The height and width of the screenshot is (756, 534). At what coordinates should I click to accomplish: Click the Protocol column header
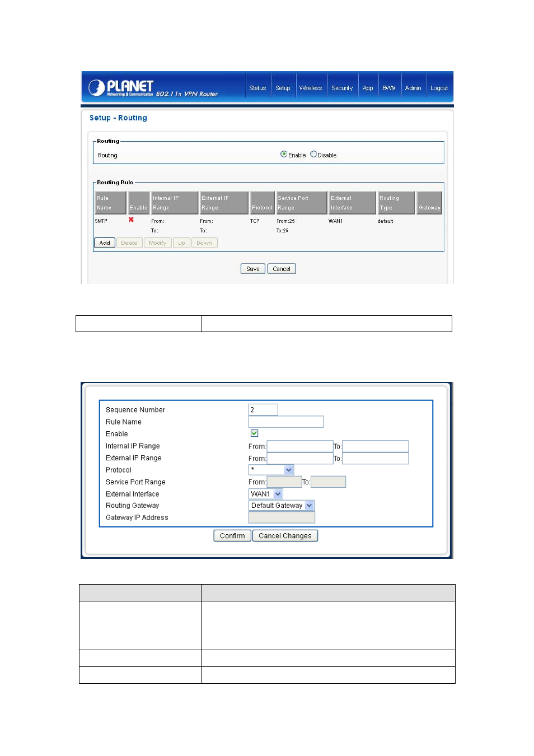pos(263,203)
